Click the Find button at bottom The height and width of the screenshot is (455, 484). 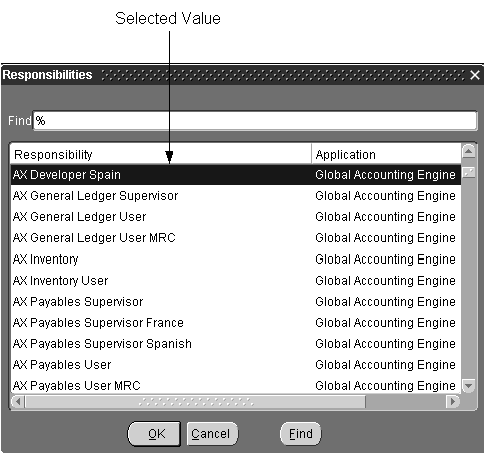(301, 434)
